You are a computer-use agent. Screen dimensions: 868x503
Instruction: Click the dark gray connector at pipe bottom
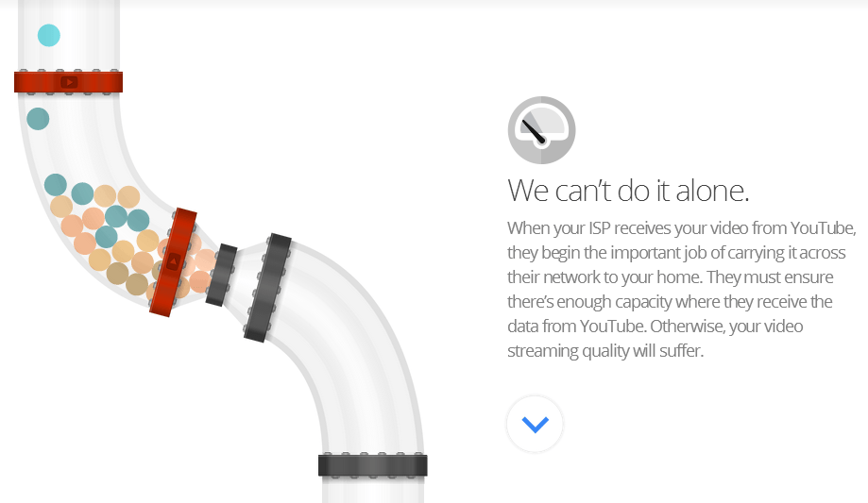coord(372,465)
